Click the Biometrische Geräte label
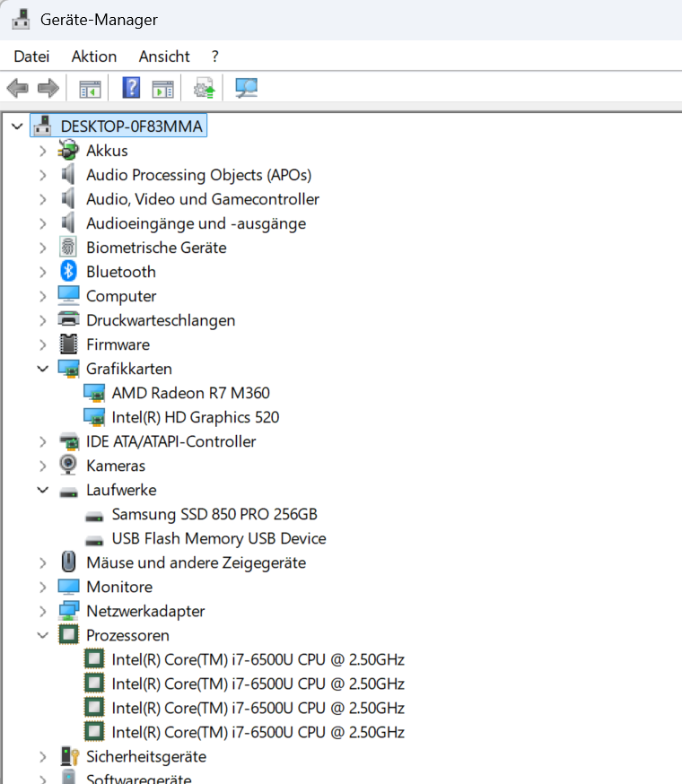 (x=156, y=248)
